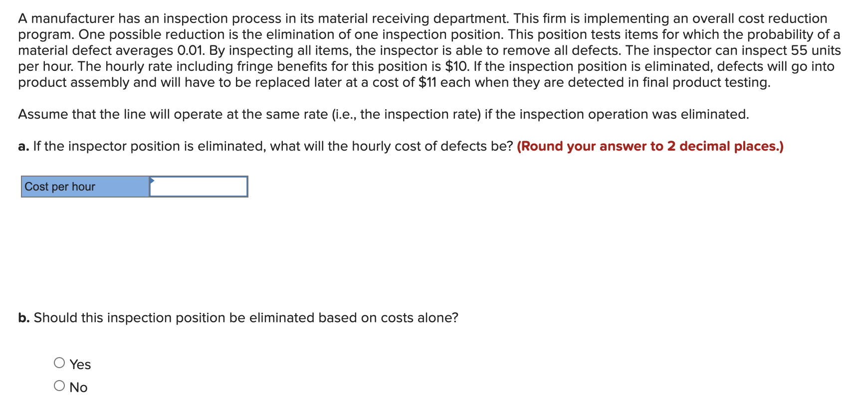Click the 'Yes' option label text

[x=80, y=365]
